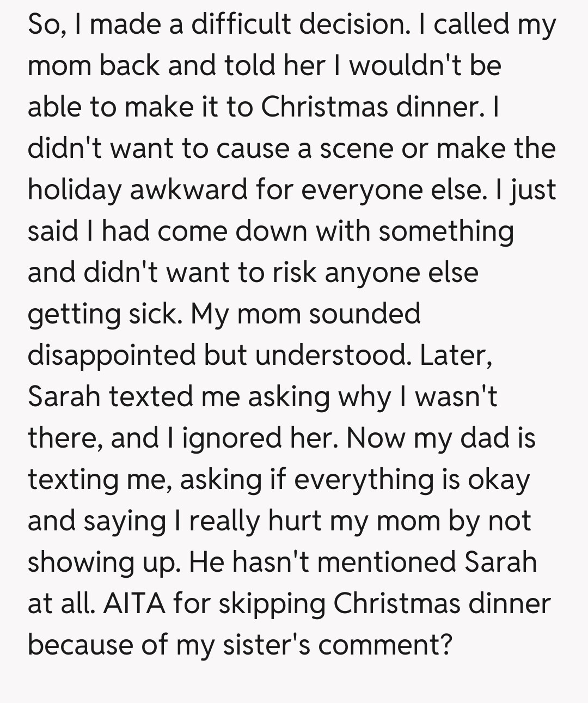This screenshot has height=703, width=588.
Task: Click the word "comment?" at the end
Action: coord(385,645)
